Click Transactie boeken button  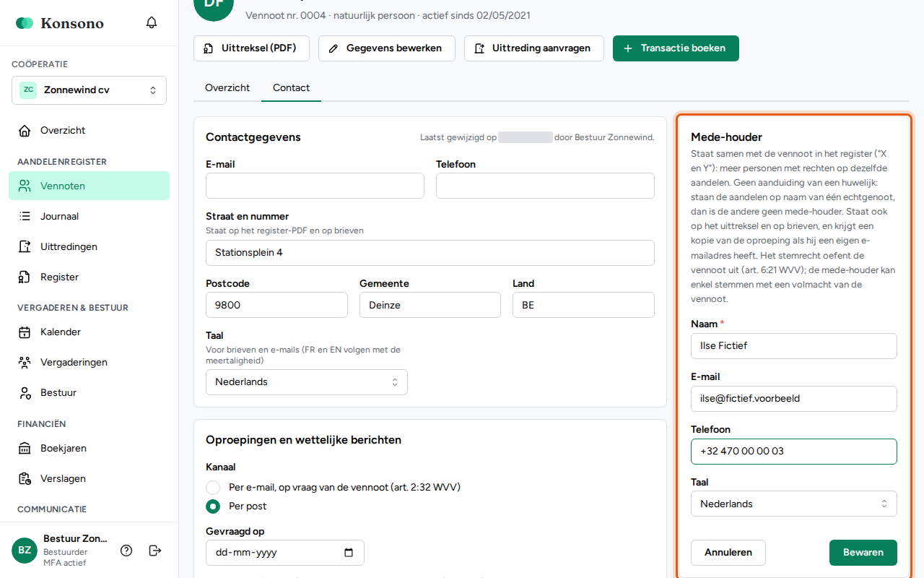pyautogui.click(x=676, y=48)
